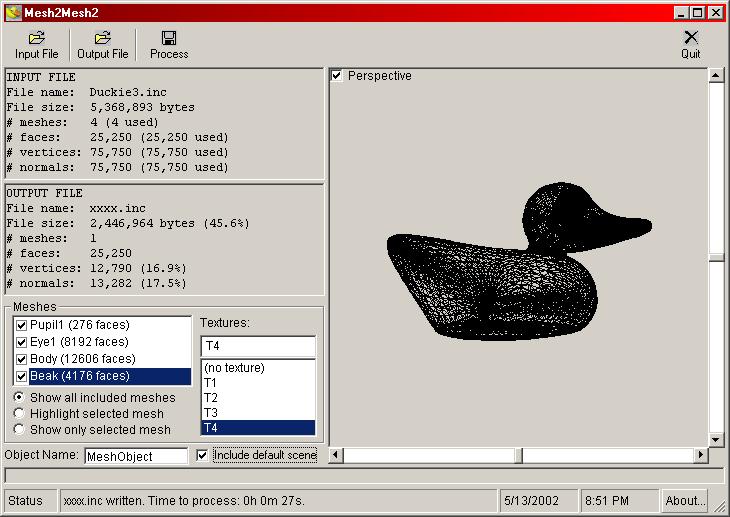The width and height of the screenshot is (730, 517).
Task: Click the horizontal scrollbar right arrow
Action: 700,456
